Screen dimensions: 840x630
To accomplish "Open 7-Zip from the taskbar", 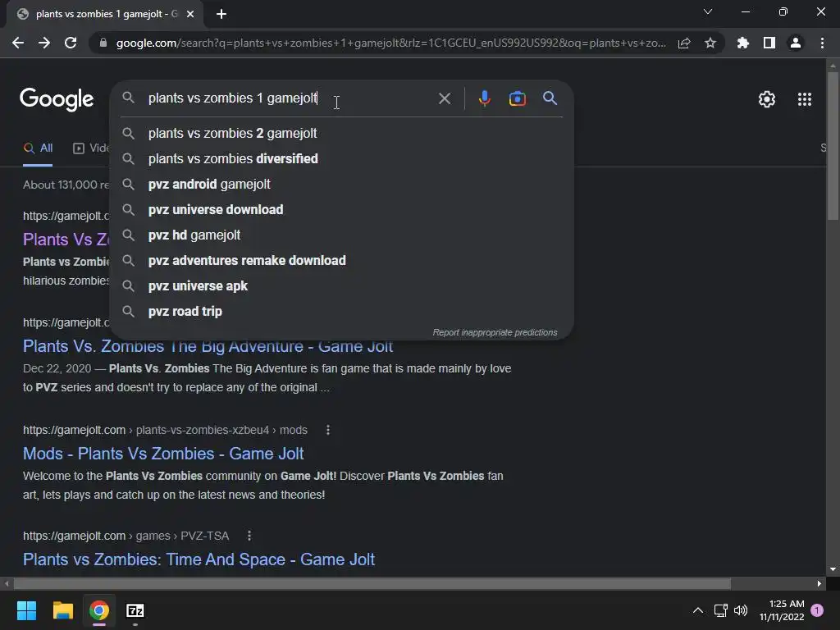I will coord(135,610).
